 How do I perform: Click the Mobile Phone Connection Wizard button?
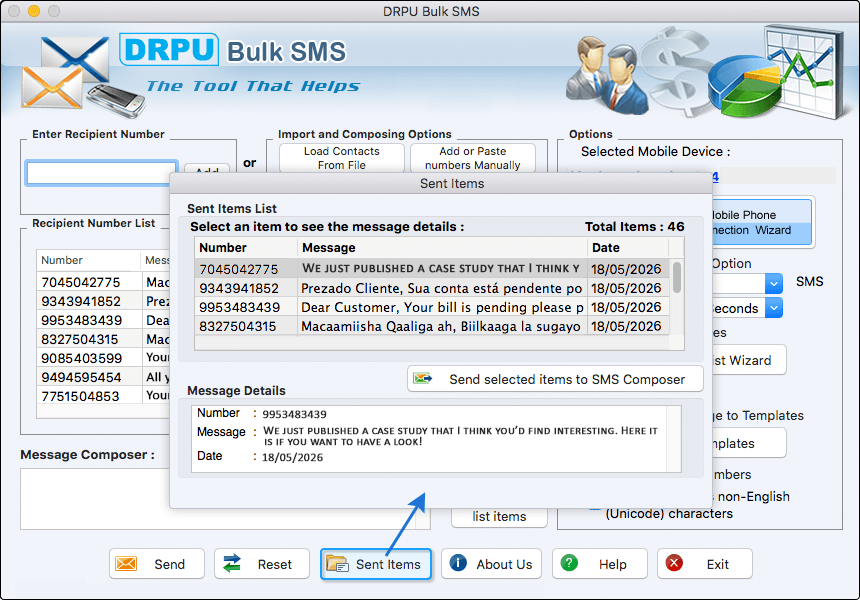(761, 222)
